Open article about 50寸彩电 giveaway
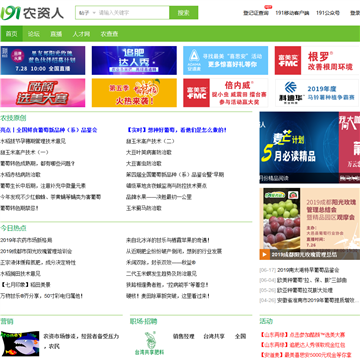Screen dimensions: 360x360 pos(42,296)
